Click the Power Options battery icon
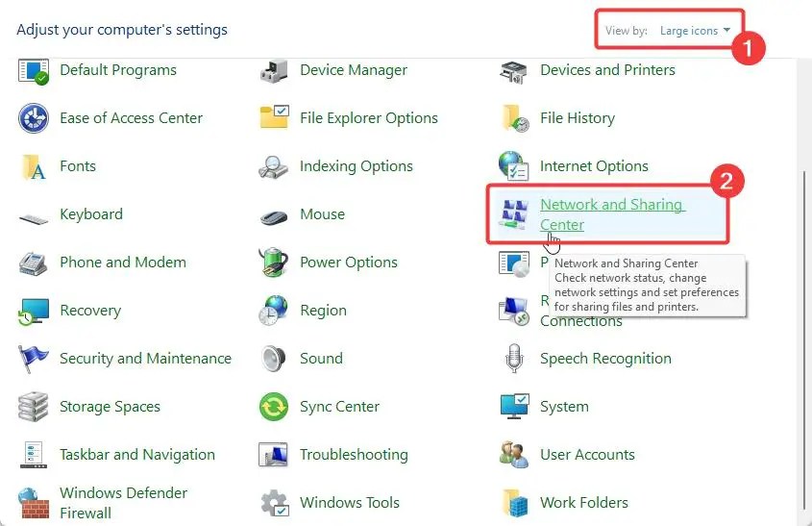Image resolution: width=812 pixels, height=526 pixels. (x=274, y=262)
